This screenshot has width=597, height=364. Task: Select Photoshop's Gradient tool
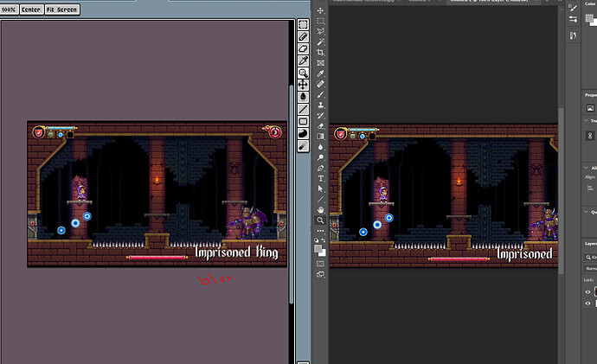point(321,136)
